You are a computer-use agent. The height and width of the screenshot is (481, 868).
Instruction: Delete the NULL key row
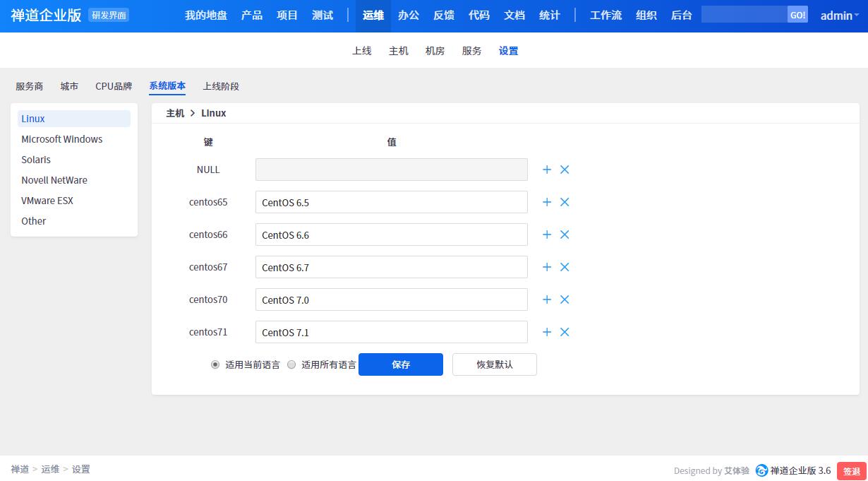[x=565, y=170]
